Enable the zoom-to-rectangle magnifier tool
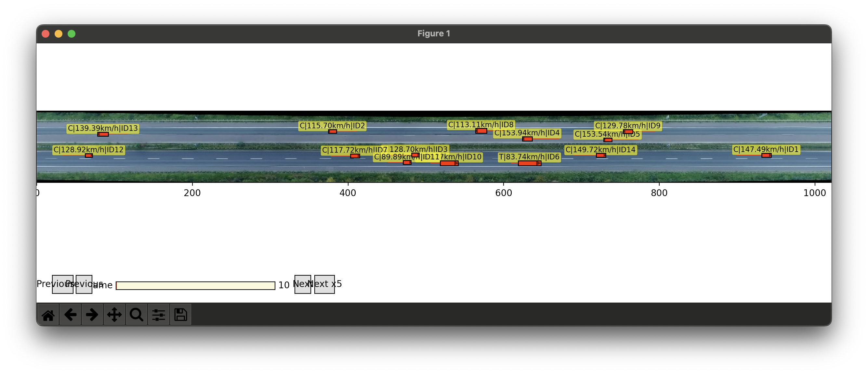 click(137, 314)
